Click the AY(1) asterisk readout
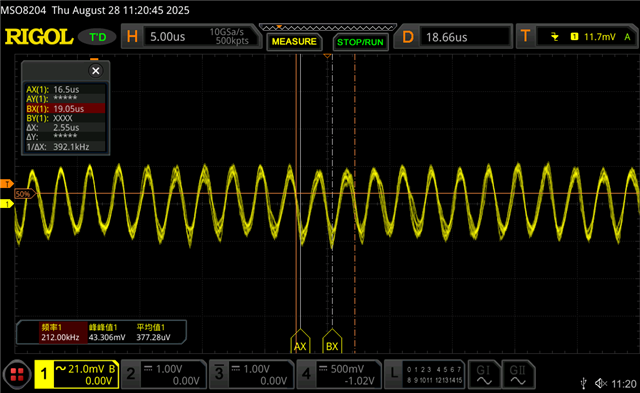This screenshot has width=640, height=393. click(65, 99)
